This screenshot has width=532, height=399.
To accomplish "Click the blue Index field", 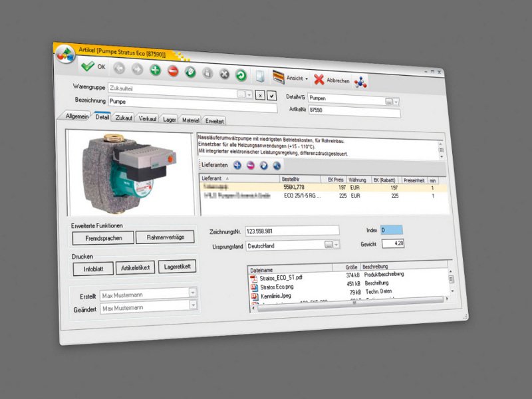I will pos(392,229).
